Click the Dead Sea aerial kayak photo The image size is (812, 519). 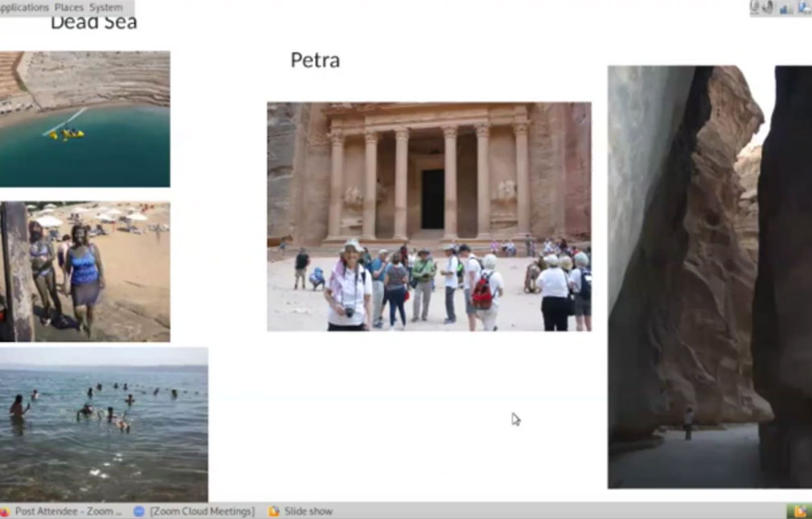click(x=84, y=119)
